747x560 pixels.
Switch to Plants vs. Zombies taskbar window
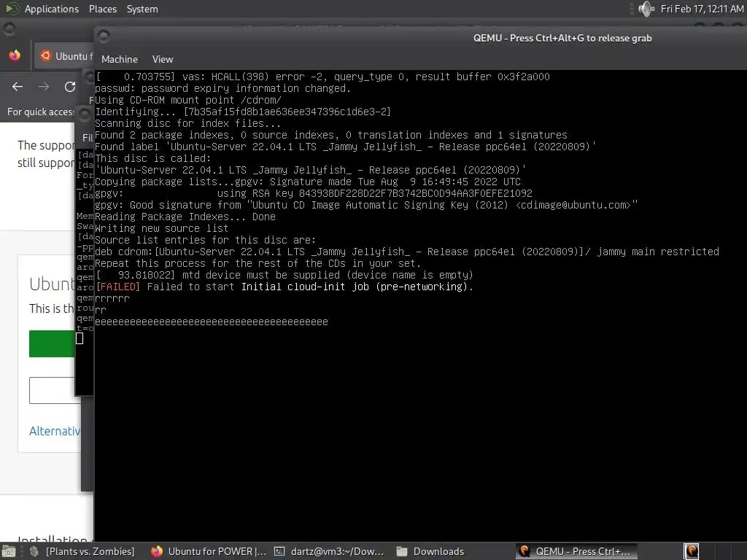83,551
